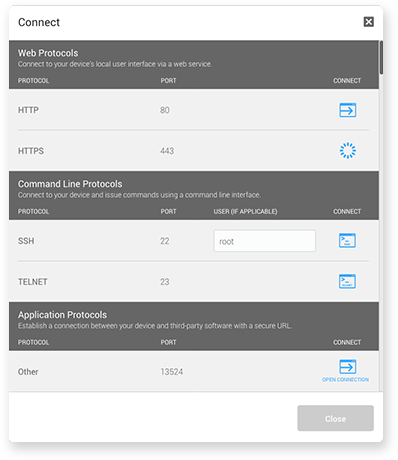The width and height of the screenshot is (398, 460).
Task: Click the Connect dialog title
Action: coord(39,22)
